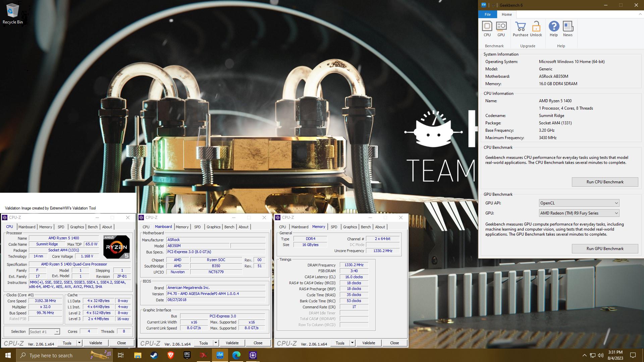
Task: Open the News icon in Geekbench ribbon
Action: pyautogui.click(x=568, y=29)
